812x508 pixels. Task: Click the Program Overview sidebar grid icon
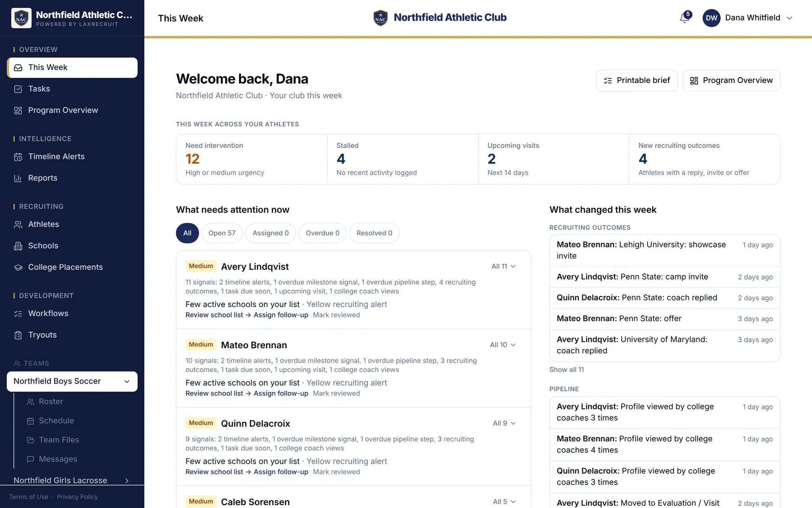pyautogui.click(x=18, y=111)
